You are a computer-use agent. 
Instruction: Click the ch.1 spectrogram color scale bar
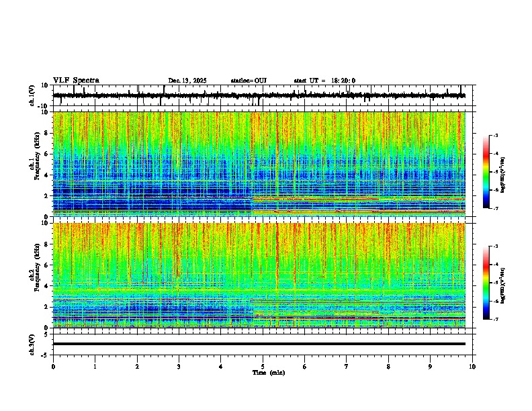click(x=486, y=172)
